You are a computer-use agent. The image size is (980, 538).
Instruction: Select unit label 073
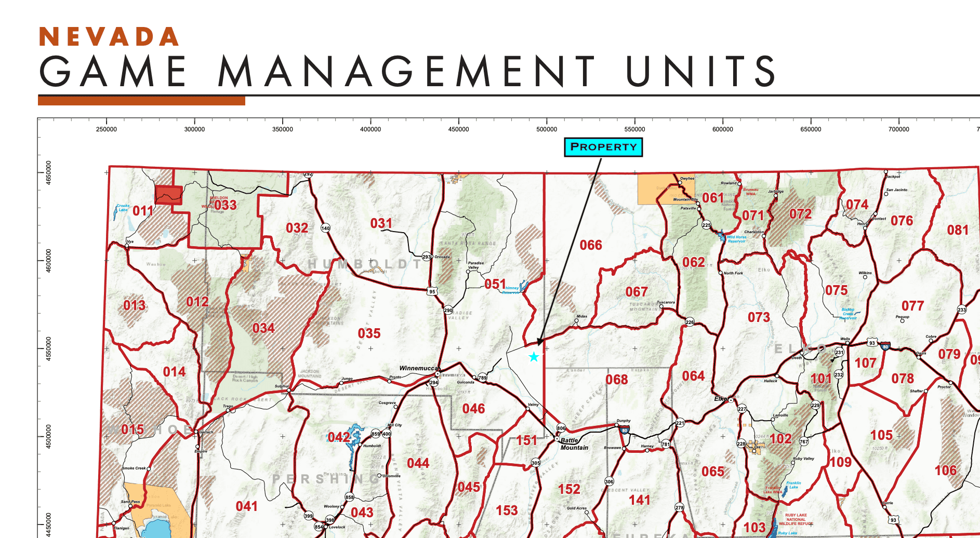tap(759, 317)
